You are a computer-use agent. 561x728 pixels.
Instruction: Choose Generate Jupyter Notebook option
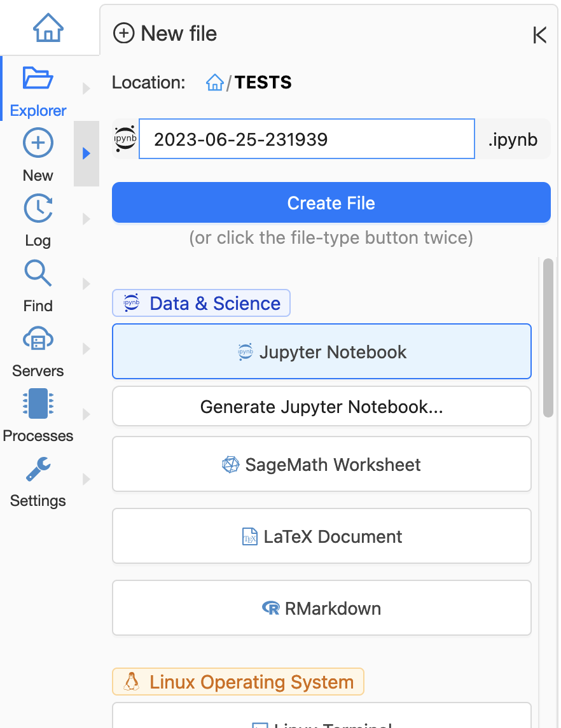pos(321,407)
